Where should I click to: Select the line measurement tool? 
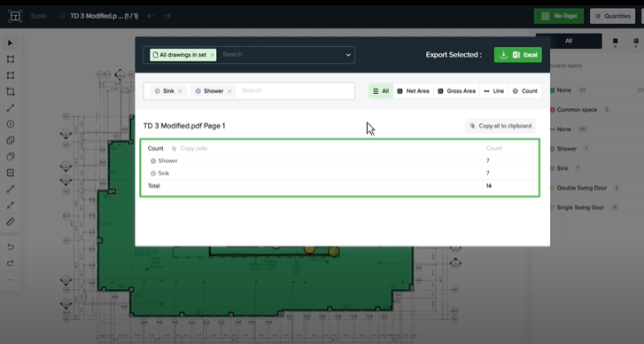(x=11, y=107)
